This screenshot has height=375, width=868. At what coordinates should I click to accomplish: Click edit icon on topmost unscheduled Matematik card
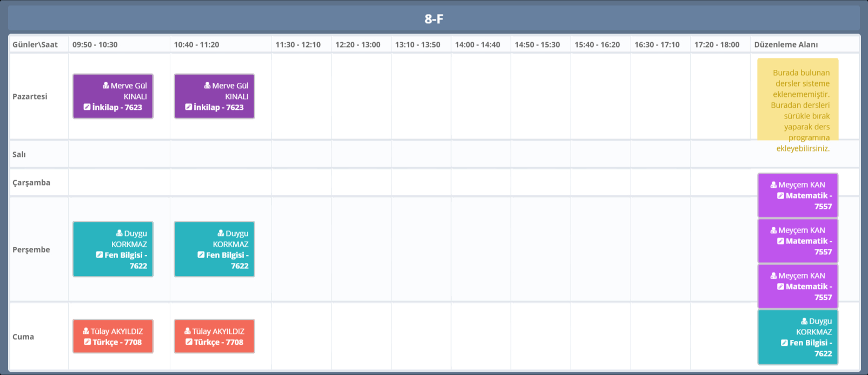coord(780,196)
